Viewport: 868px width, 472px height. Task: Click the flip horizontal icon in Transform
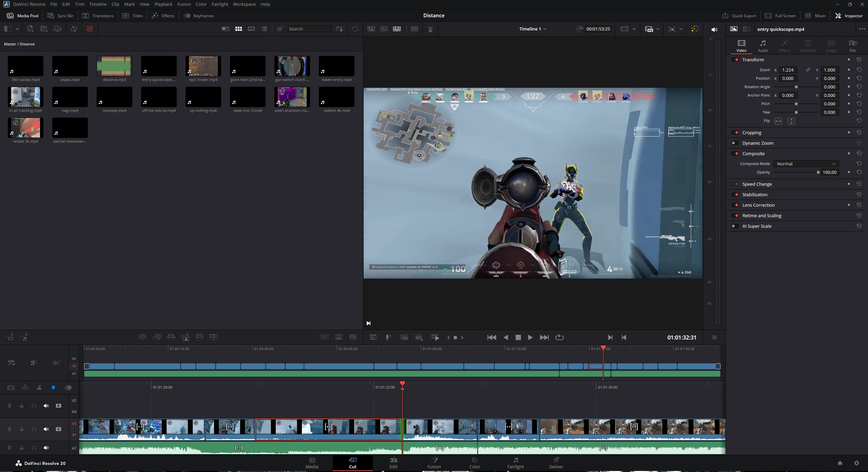pyautogui.click(x=778, y=121)
